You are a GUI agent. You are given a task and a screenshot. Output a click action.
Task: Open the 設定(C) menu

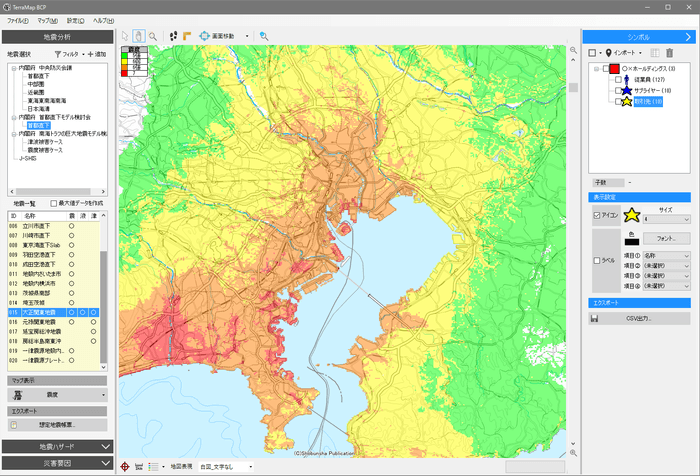pyautogui.click(x=75, y=20)
